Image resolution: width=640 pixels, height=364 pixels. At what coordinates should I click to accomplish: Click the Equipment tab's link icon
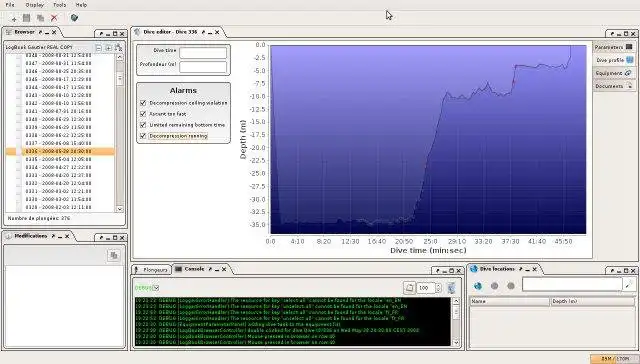tap(628, 73)
